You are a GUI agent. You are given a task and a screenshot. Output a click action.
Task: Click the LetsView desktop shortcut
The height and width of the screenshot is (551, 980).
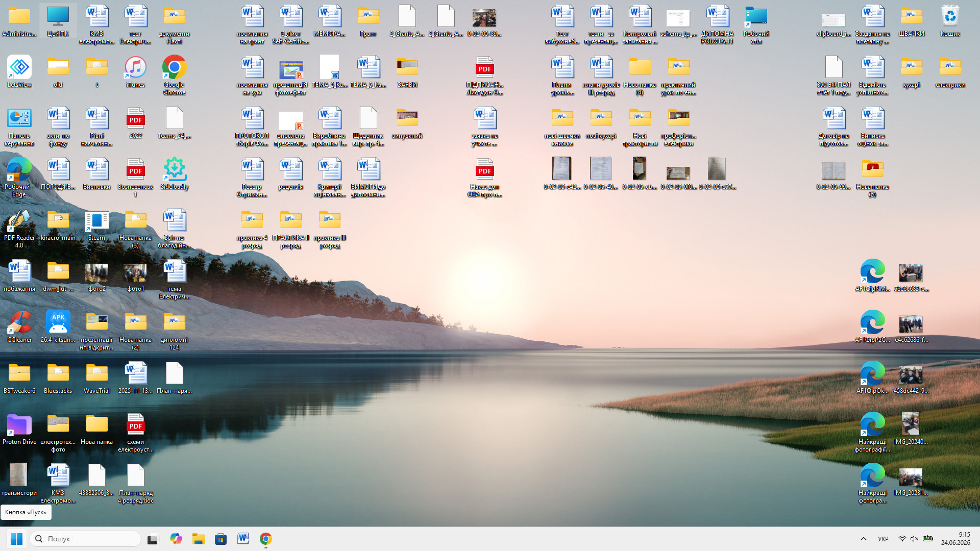pyautogui.click(x=19, y=71)
